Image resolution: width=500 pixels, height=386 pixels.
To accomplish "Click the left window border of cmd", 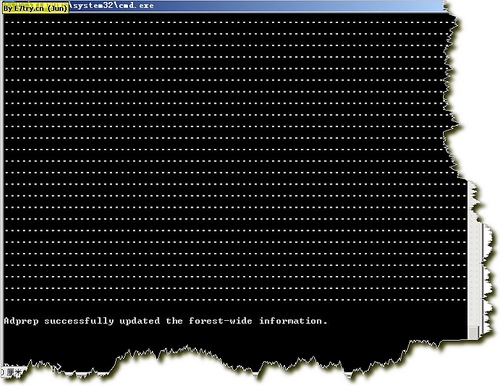I will (x=2, y=187).
